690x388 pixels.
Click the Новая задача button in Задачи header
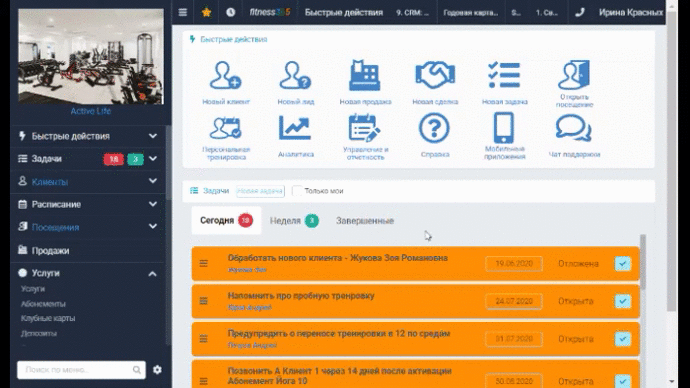coord(260,191)
